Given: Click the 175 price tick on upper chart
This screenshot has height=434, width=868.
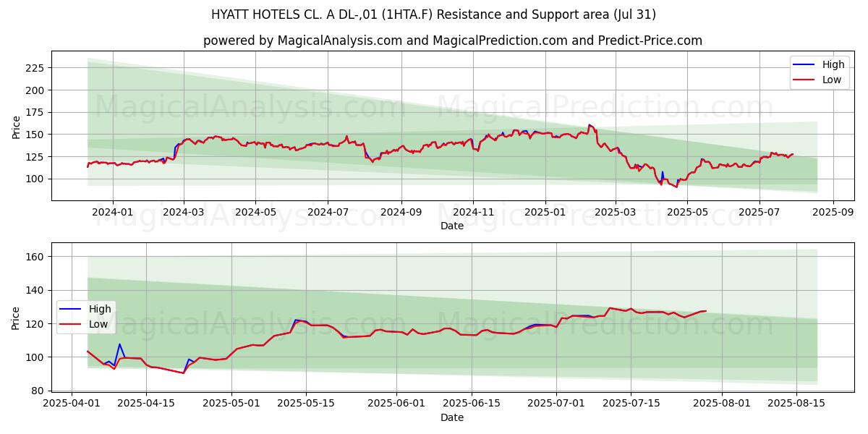Looking at the screenshot, I should (x=36, y=112).
